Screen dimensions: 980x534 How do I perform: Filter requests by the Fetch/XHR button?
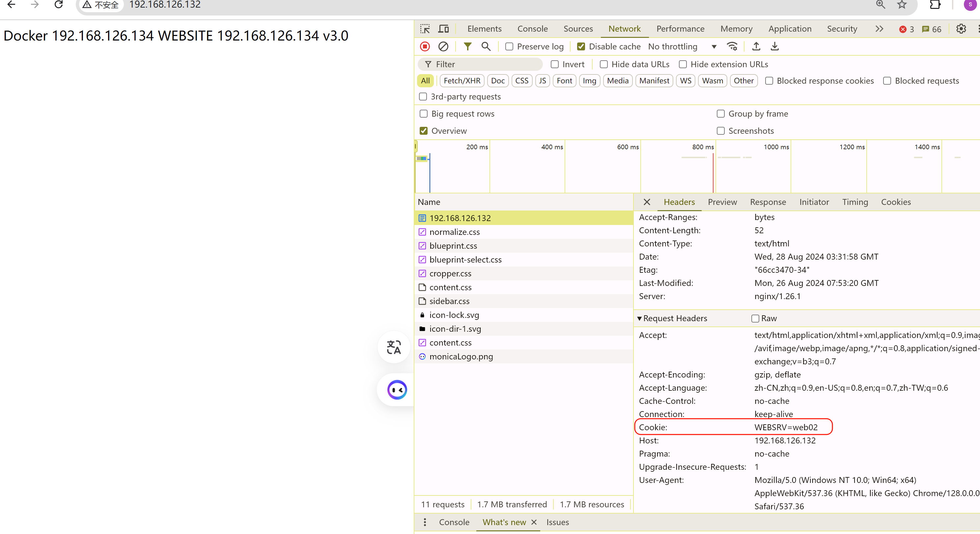click(462, 81)
